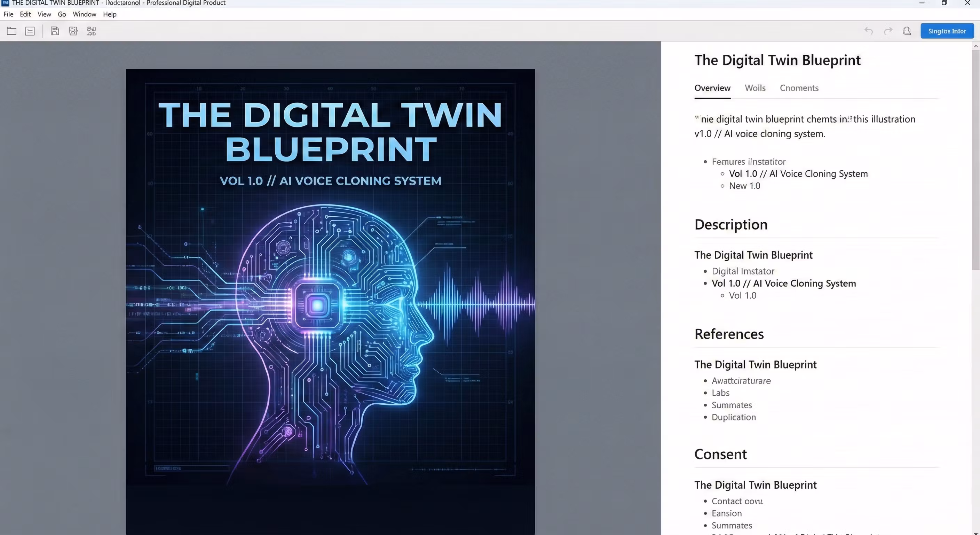The width and height of the screenshot is (980, 535).
Task: Open the File menu
Action: [8, 14]
